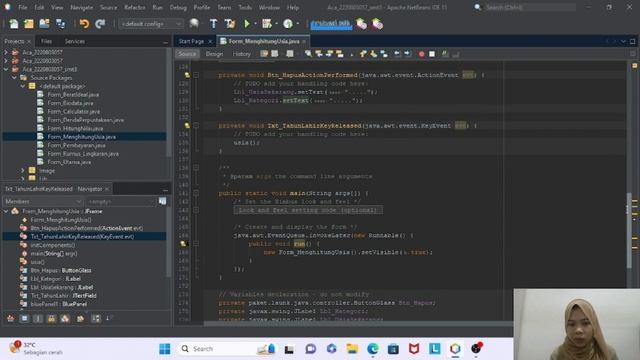Screen dimensions: 640x360
Task: Expand the image package folder
Action: coord(22,171)
